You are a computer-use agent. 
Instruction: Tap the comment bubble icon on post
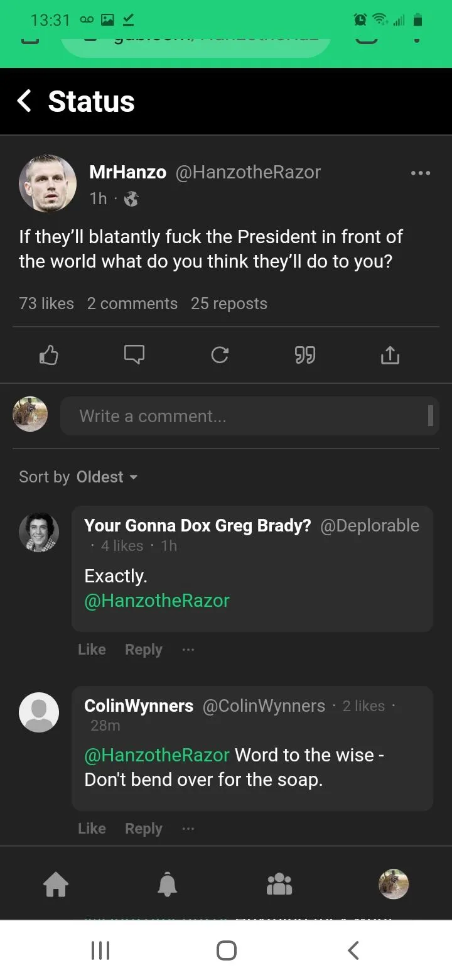tap(134, 356)
